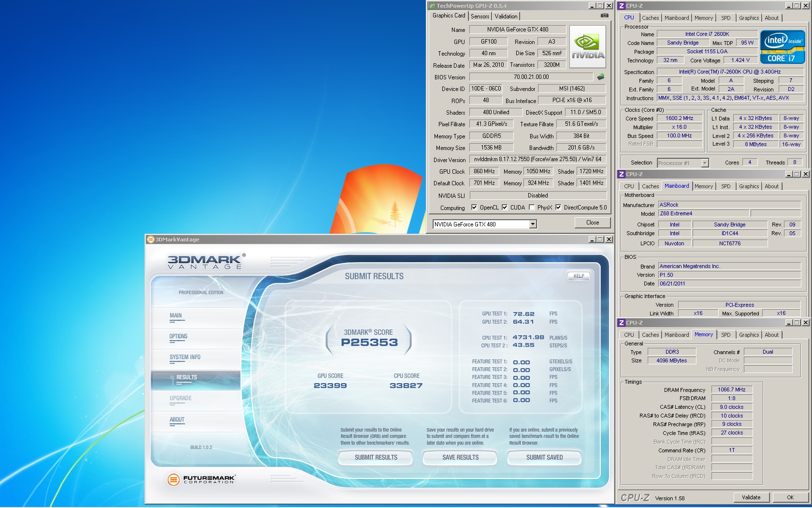This screenshot has height=508, width=812.
Task: Minimize the 3DMark Vantage window
Action: [x=592, y=239]
